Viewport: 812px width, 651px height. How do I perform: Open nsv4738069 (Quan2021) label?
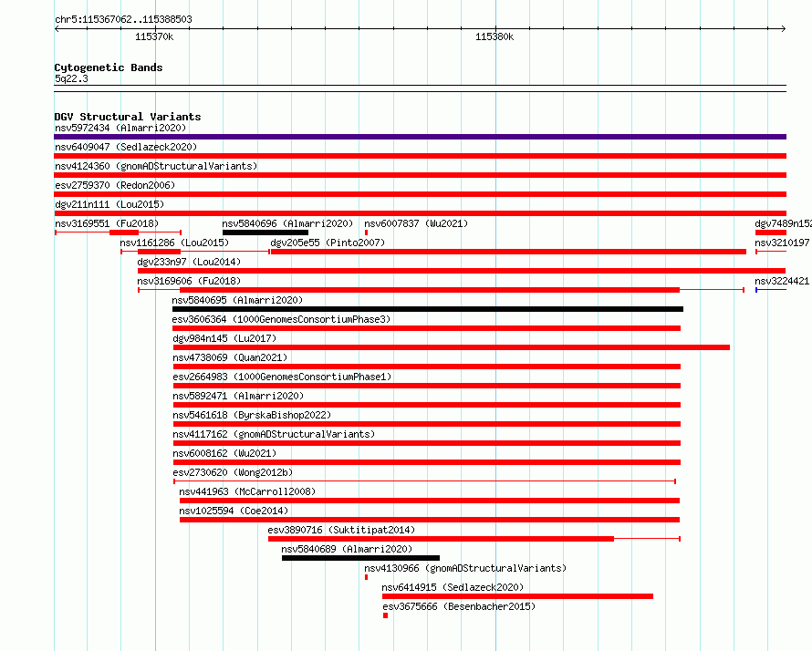230,357
